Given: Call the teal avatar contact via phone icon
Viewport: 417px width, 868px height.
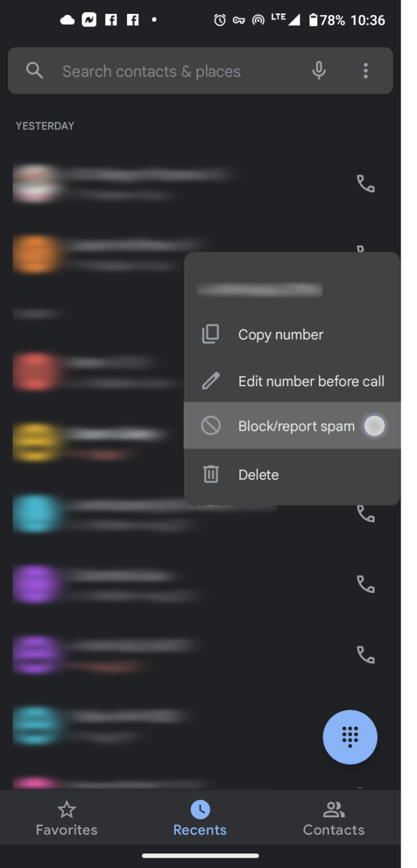Looking at the screenshot, I should coord(366,513).
